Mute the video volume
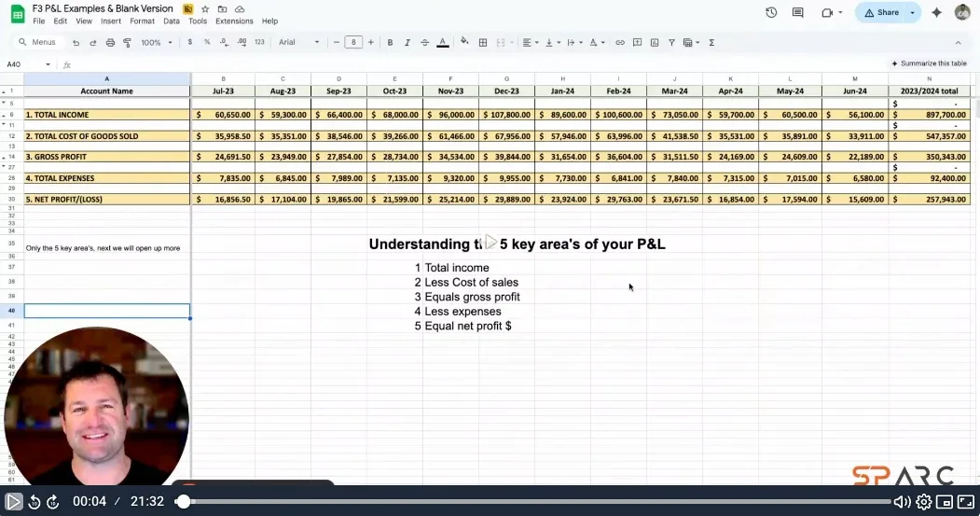The width and height of the screenshot is (980, 516). (x=902, y=502)
